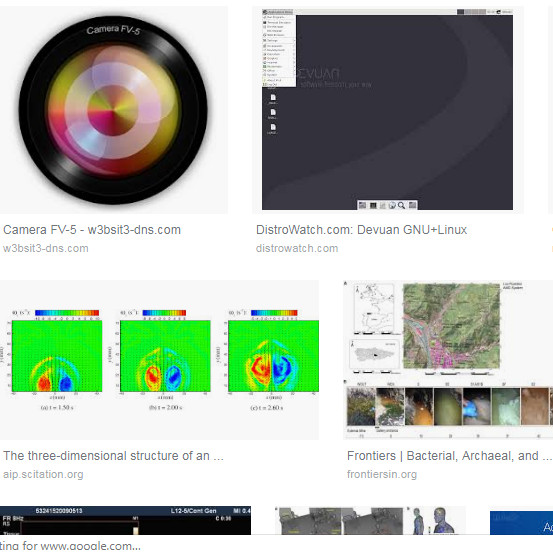553x553 pixels.
Task: Click the "DistroWatch.com: Devuan GNU+Linux" title
Action: tap(361, 230)
